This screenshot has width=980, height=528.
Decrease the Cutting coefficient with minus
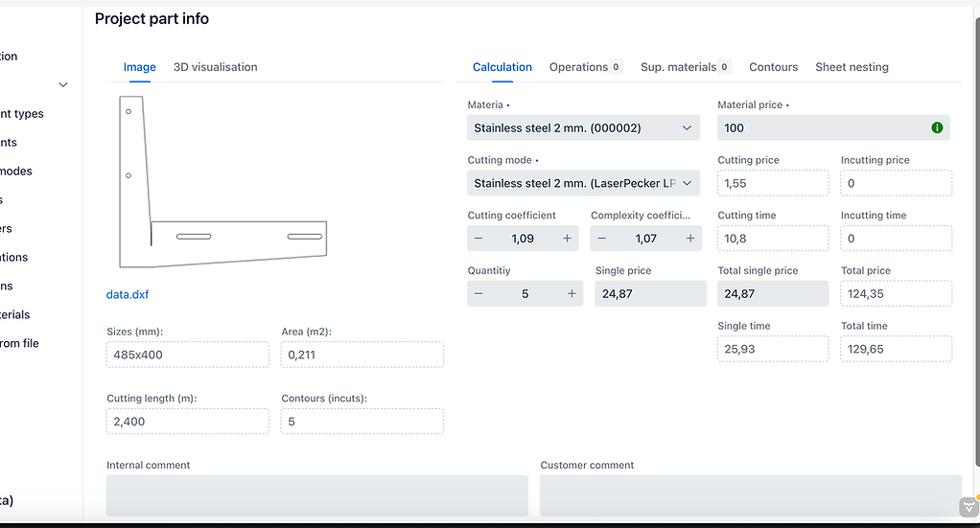479,239
